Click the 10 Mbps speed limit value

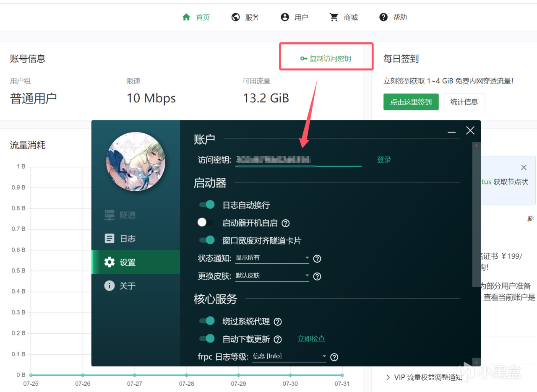coord(151,98)
